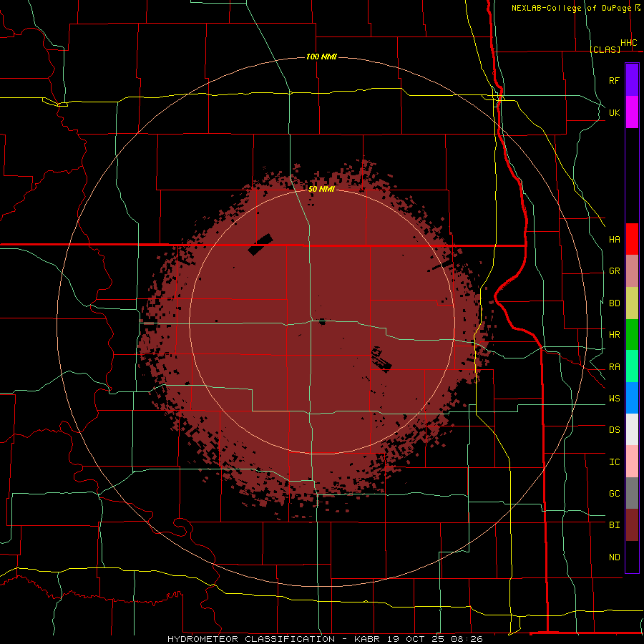Click the UK magenta legend swatch

[x=632, y=112]
